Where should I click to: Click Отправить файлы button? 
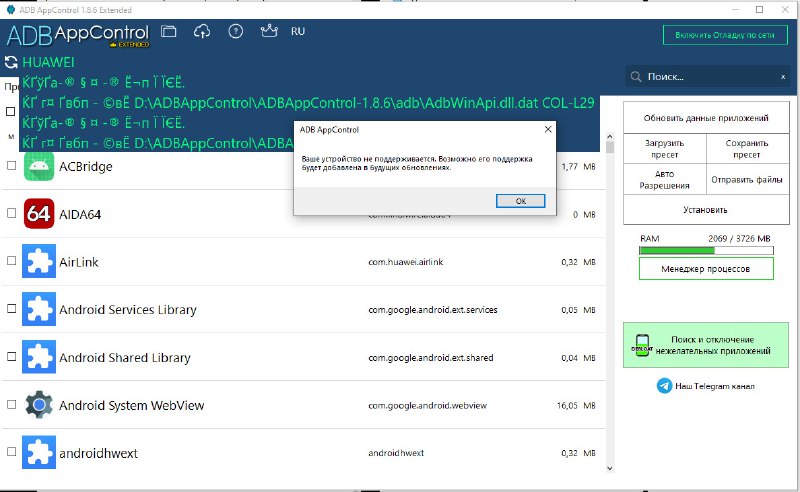tap(747, 180)
